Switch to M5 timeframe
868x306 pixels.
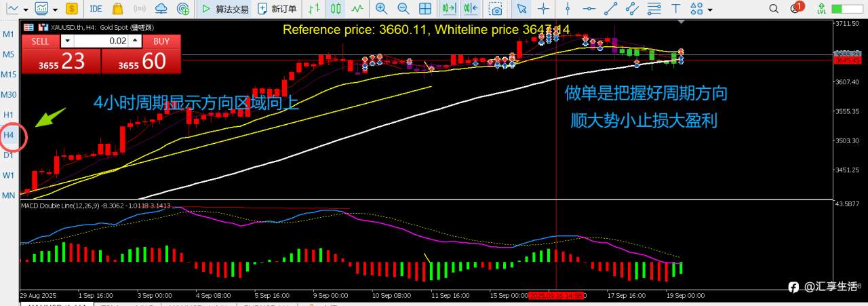[x=8, y=54]
